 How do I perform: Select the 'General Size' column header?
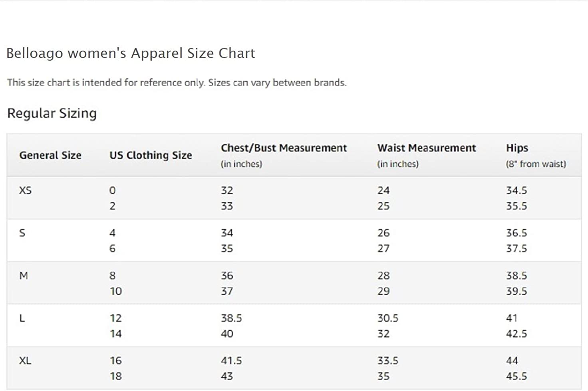[x=50, y=155]
